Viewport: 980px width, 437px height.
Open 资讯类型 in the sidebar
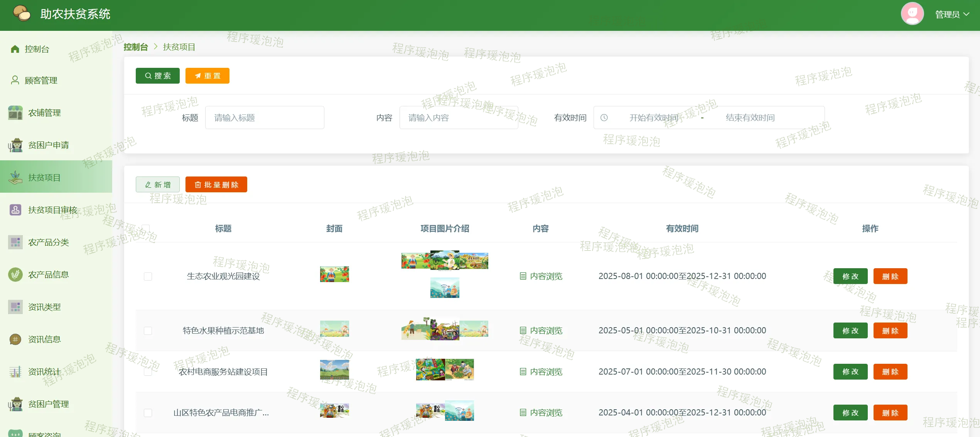click(44, 307)
